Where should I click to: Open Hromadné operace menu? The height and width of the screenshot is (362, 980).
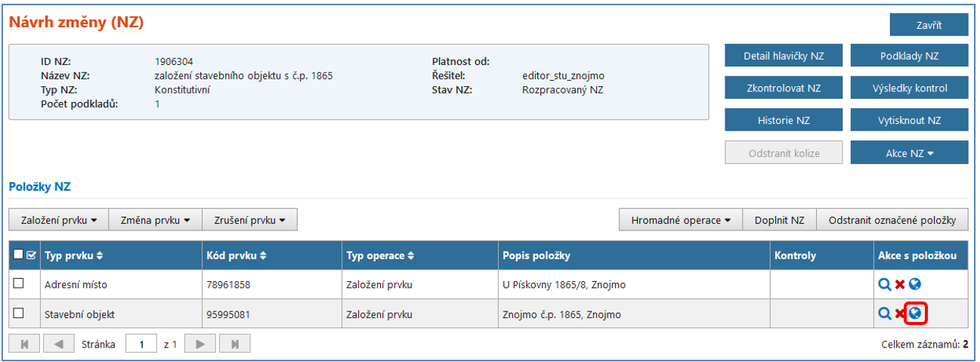click(681, 221)
